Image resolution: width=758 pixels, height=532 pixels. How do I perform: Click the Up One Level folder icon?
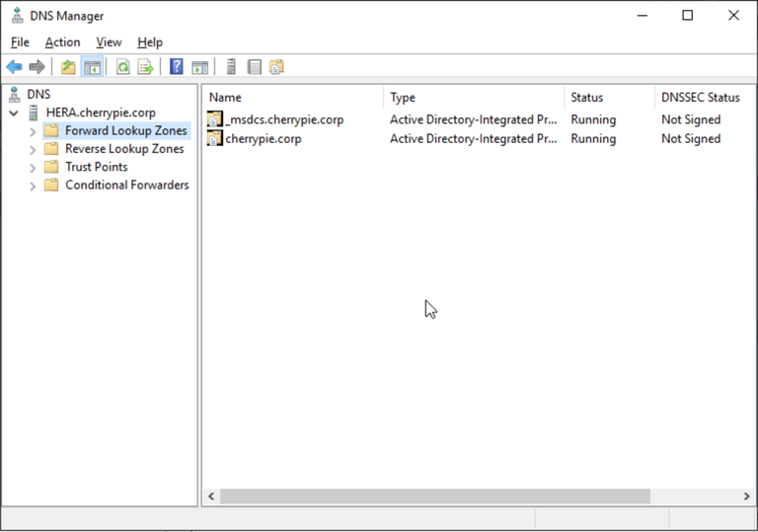coord(67,67)
